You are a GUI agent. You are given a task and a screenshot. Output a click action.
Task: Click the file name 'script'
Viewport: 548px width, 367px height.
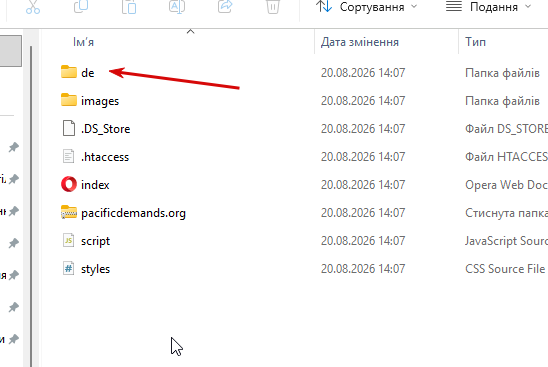coord(95,241)
